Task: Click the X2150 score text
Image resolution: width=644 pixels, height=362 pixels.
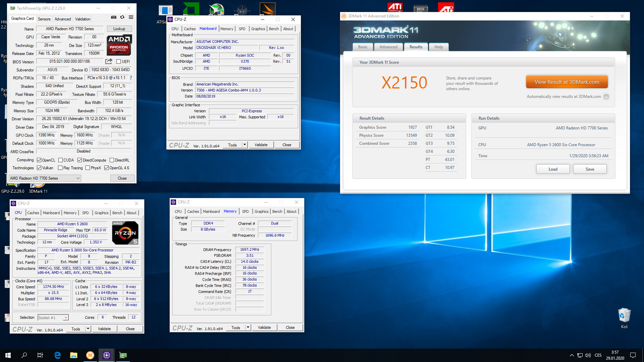Action: [x=404, y=82]
